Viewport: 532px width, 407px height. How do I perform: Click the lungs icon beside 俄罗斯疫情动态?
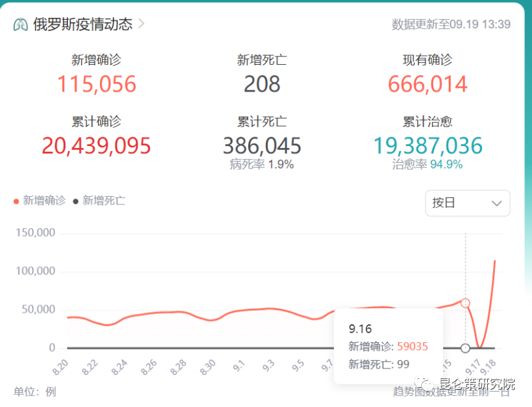click(x=21, y=24)
